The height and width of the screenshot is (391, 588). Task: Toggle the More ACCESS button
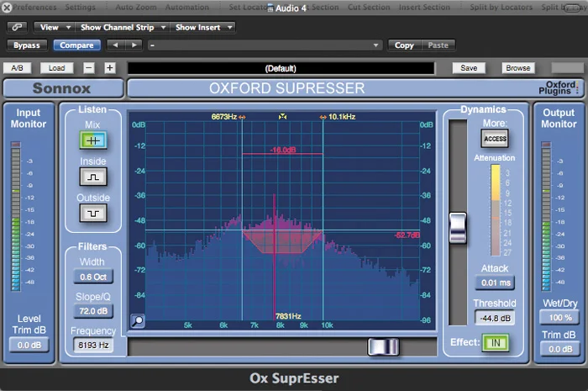point(495,139)
